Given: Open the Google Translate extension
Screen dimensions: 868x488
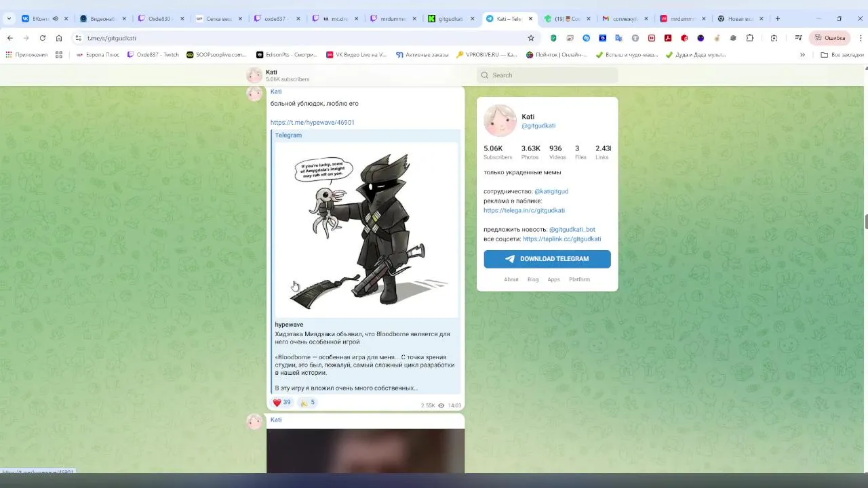Looking at the screenshot, I should click(x=619, y=38).
